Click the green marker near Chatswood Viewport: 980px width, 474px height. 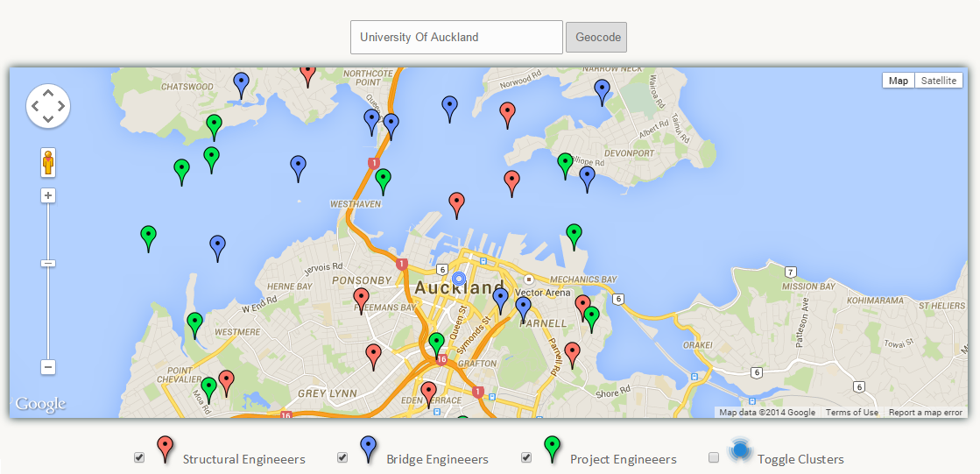pos(215,125)
